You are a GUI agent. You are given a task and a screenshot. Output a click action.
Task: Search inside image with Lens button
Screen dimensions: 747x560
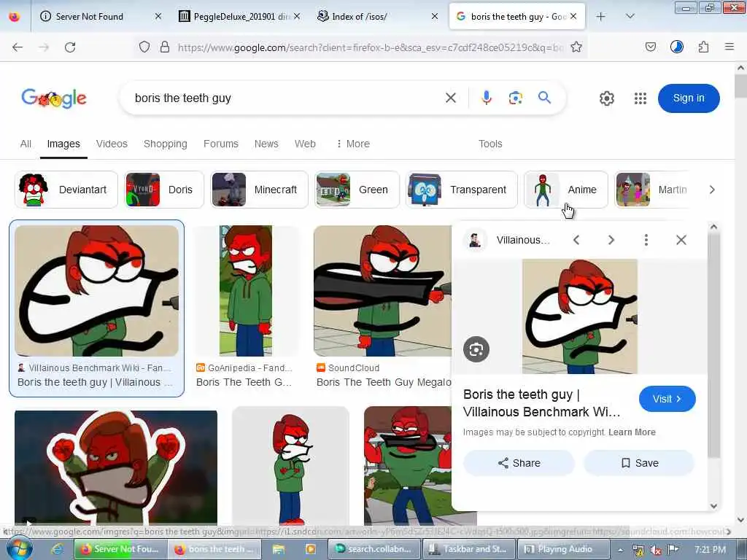[x=476, y=349]
